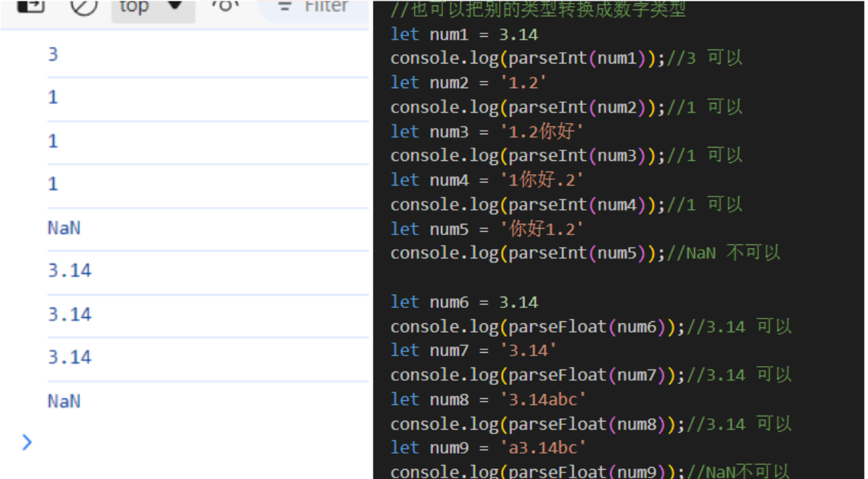Viewport: 868px width, 479px height.
Task: Click the last NaN console output
Action: (x=63, y=401)
